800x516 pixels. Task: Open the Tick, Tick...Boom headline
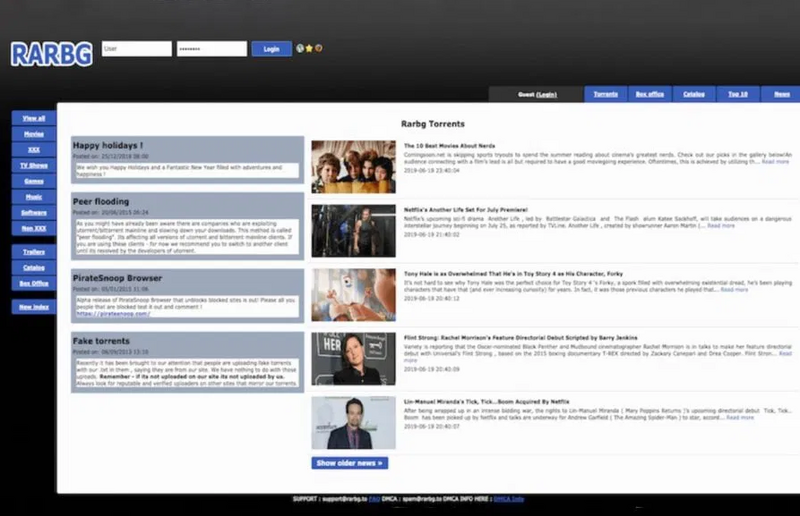coord(486,402)
